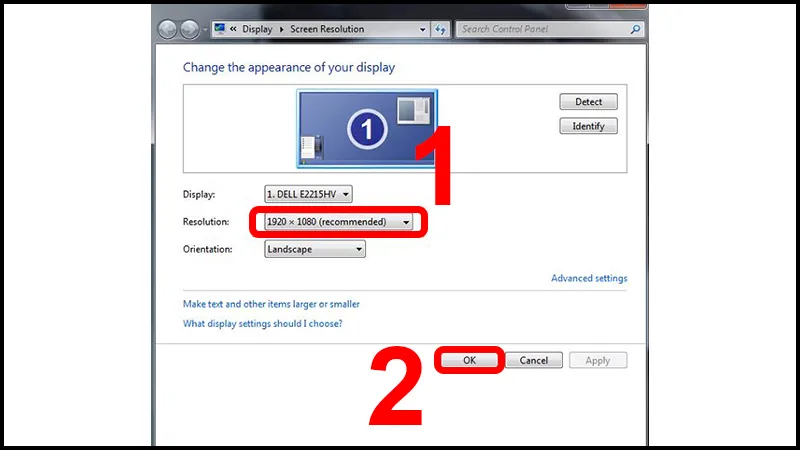800x450 pixels.
Task: Expand the Resolution dropdown at 1920 × 1080
Action: [x=339, y=222]
